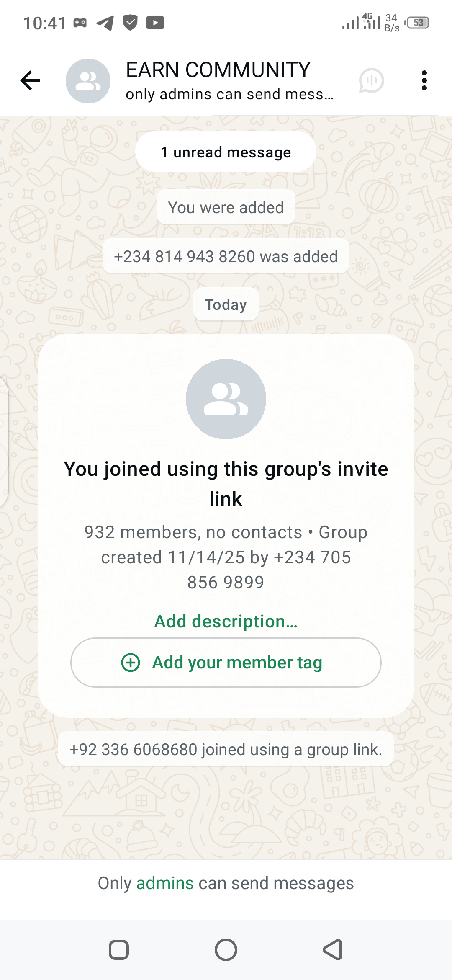The width and height of the screenshot is (452, 980).
Task: Open EARN COMMUNITY group info title
Action: coord(218,70)
